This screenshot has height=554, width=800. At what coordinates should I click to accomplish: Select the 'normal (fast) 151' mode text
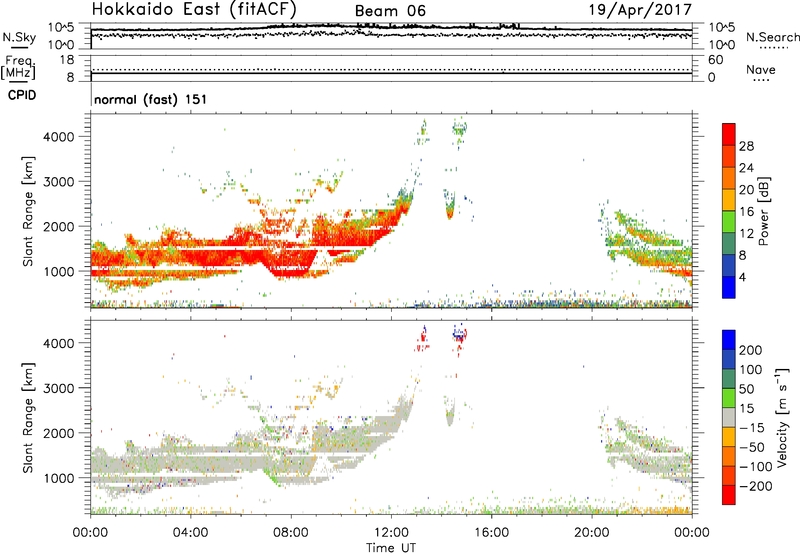(151, 99)
